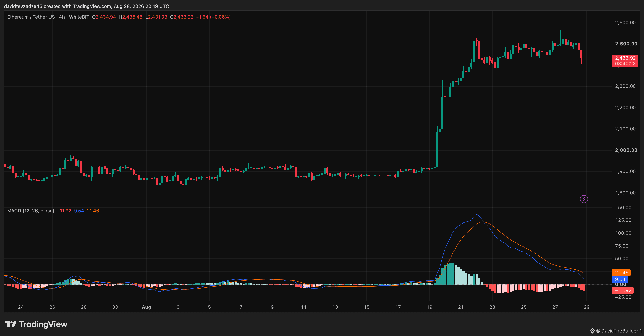Click the 150.00 MACD axis label
Image resolution: width=644 pixels, height=336 pixels.
pyautogui.click(x=623, y=207)
